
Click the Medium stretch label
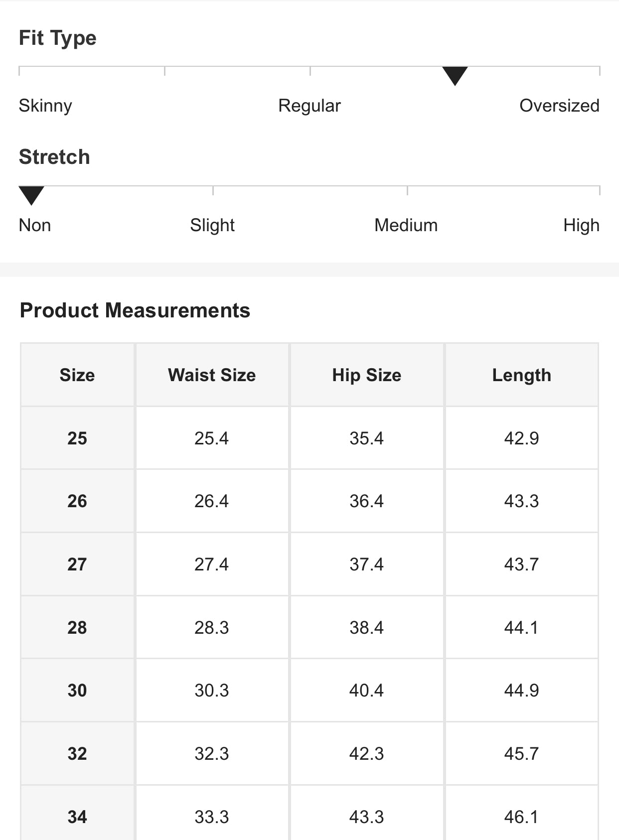406,225
